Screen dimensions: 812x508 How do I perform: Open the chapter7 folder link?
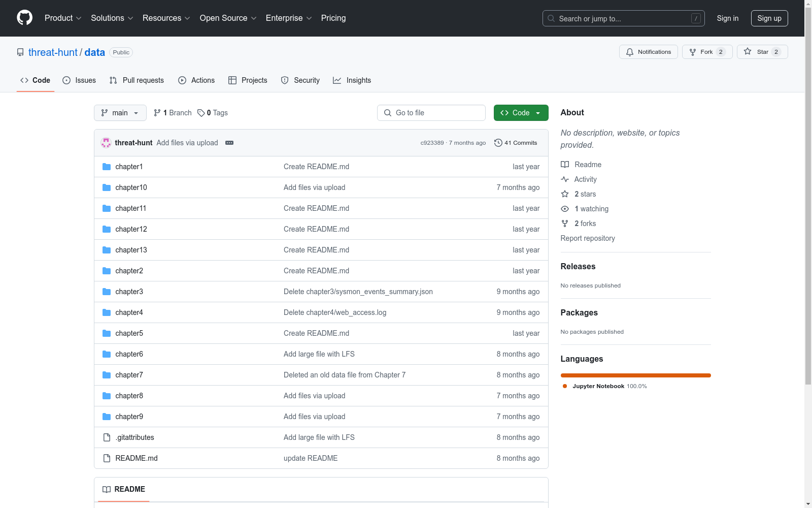pos(129,375)
